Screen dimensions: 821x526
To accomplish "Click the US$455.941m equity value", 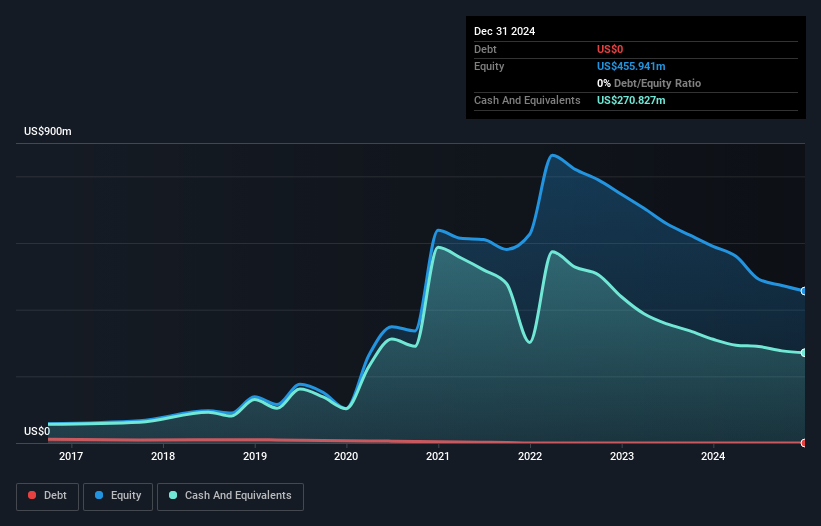I will click(631, 66).
